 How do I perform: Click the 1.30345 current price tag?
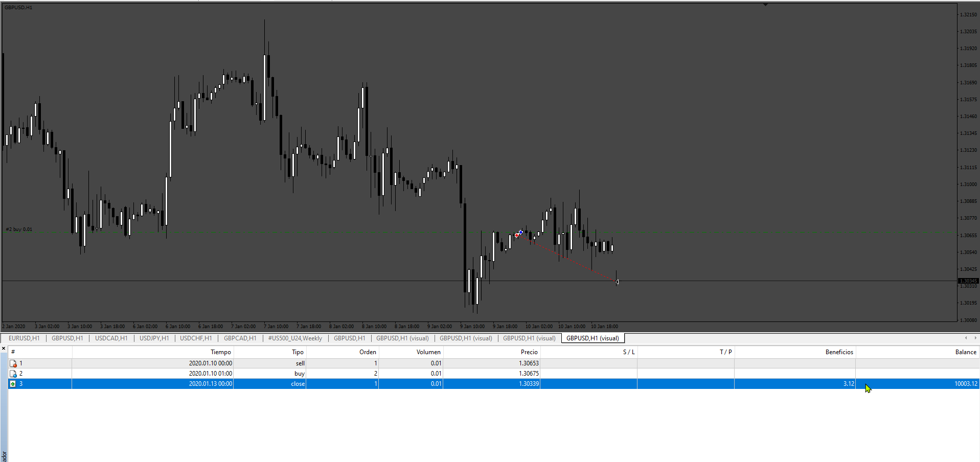click(968, 281)
